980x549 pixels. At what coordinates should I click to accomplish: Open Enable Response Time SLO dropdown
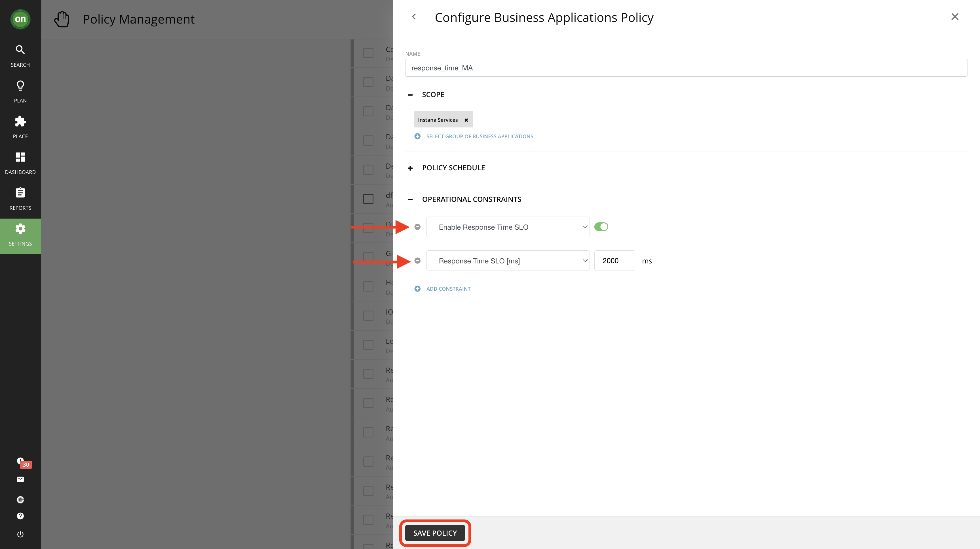pyautogui.click(x=508, y=227)
